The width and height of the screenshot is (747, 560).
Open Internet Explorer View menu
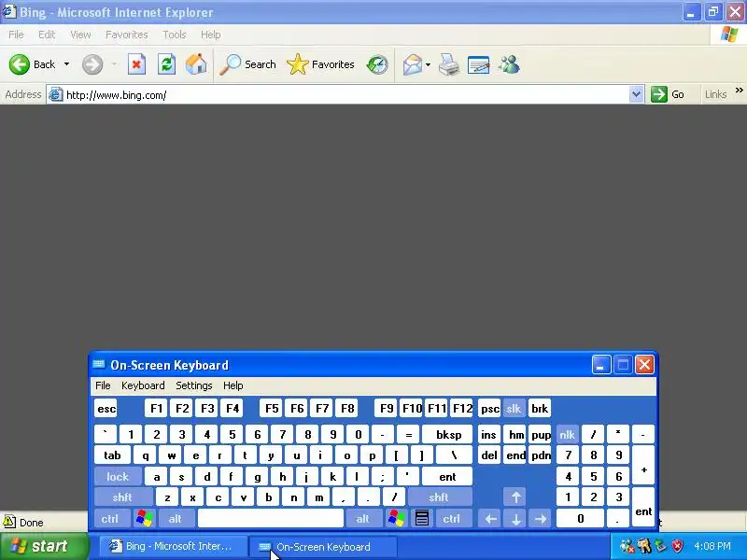[x=80, y=35]
